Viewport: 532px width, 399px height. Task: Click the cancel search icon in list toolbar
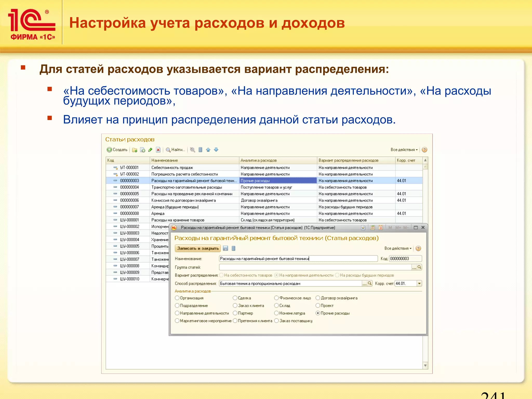coord(192,150)
